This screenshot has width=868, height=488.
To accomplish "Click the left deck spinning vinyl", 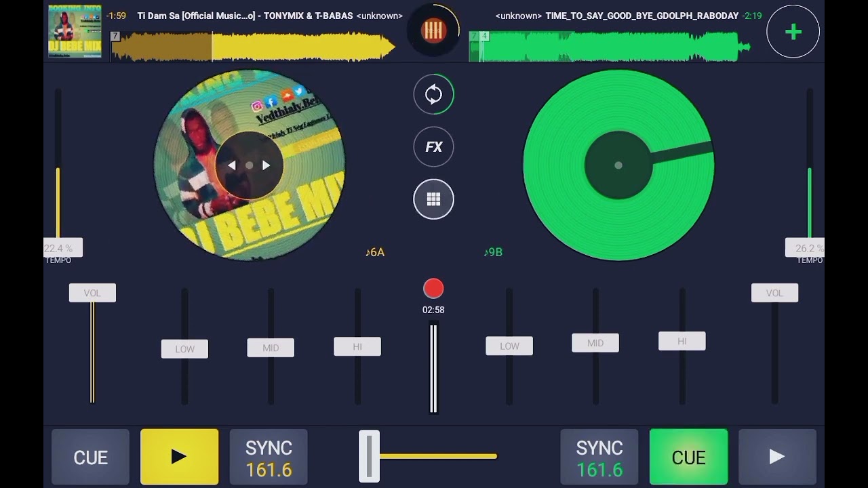I will 249,165.
